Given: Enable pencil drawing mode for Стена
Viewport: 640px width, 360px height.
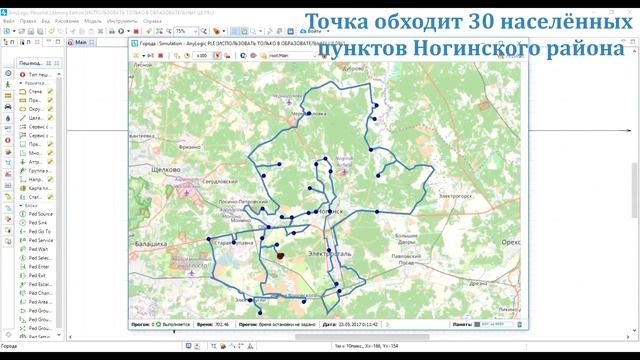Looking at the screenshot, I should [50, 91].
